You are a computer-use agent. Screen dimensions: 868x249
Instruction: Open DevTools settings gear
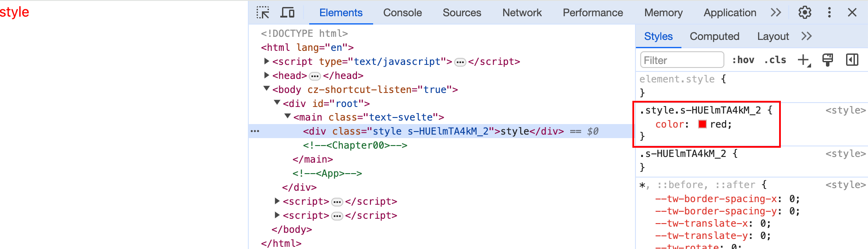pos(805,12)
